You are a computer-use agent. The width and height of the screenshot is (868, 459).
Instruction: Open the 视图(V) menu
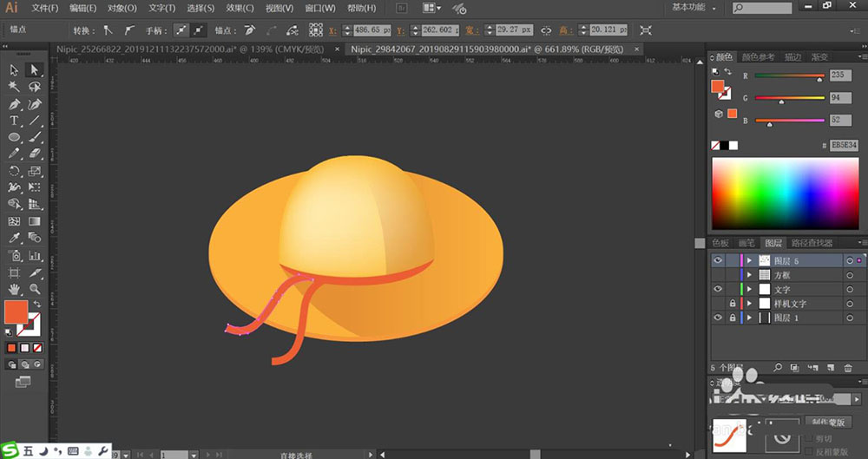279,9
